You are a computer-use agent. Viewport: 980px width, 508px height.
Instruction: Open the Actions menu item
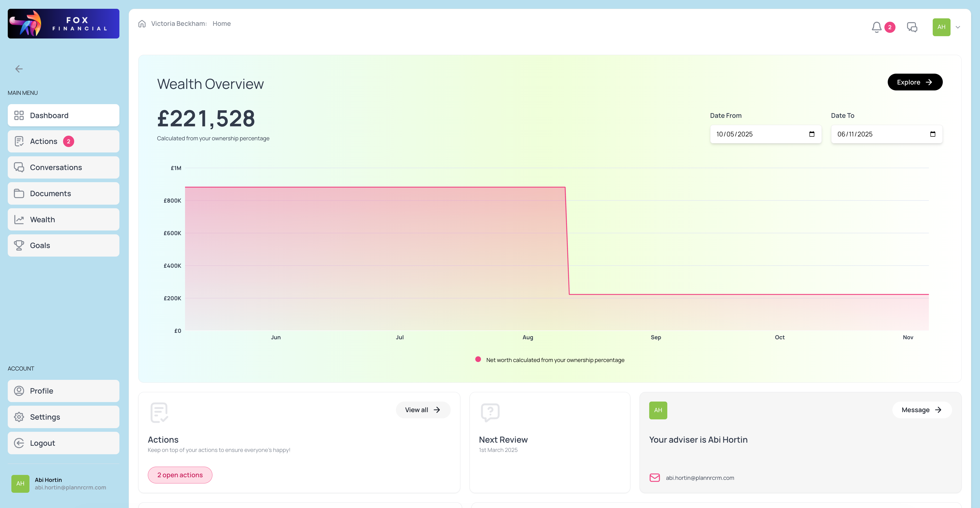click(63, 141)
